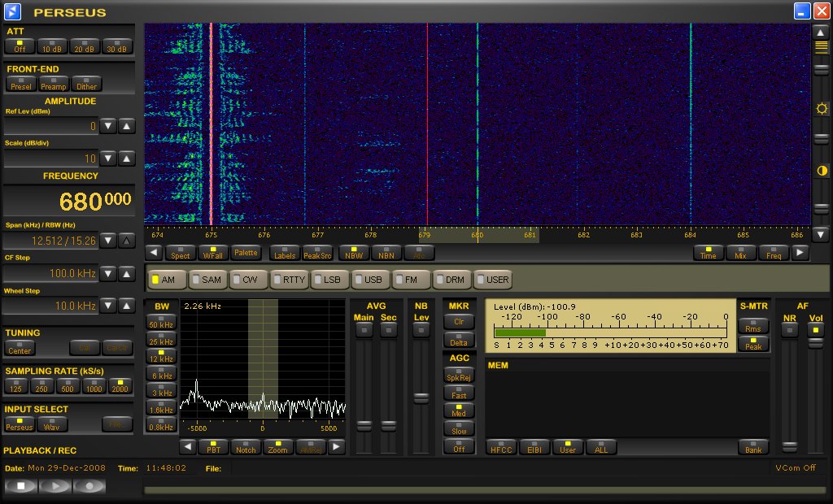Screen dimensions: 833x504
Task: Set attenuator to 20 dB
Action: click(x=85, y=46)
